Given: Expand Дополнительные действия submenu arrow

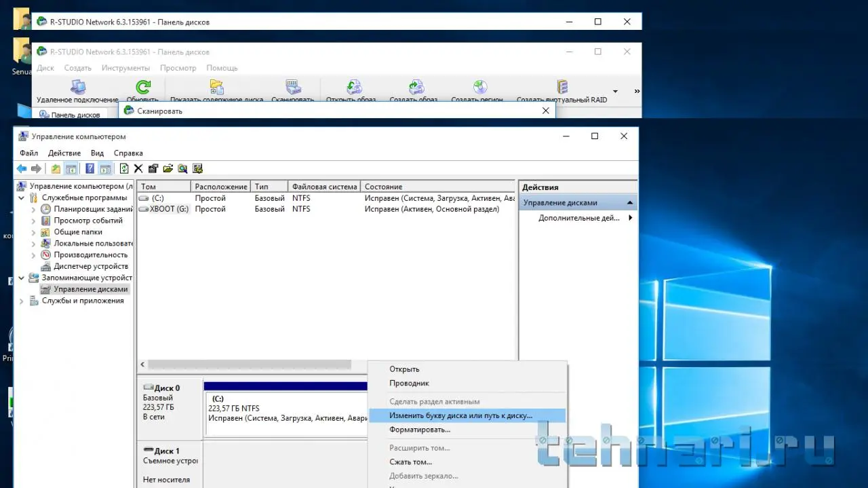Looking at the screenshot, I should [630, 218].
